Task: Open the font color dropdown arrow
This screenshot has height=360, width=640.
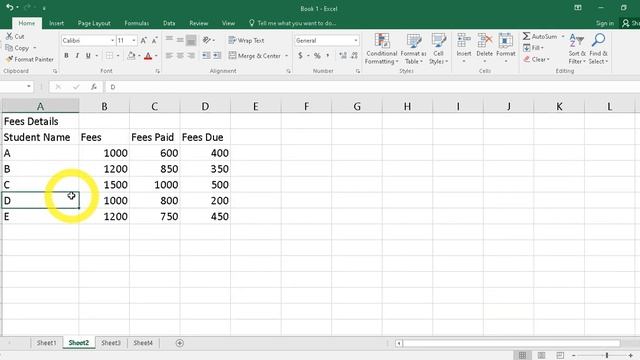Action: coord(156,56)
